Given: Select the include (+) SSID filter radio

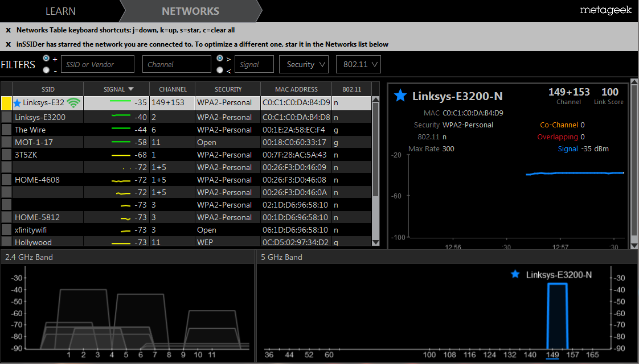Looking at the screenshot, I should tap(46, 58).
